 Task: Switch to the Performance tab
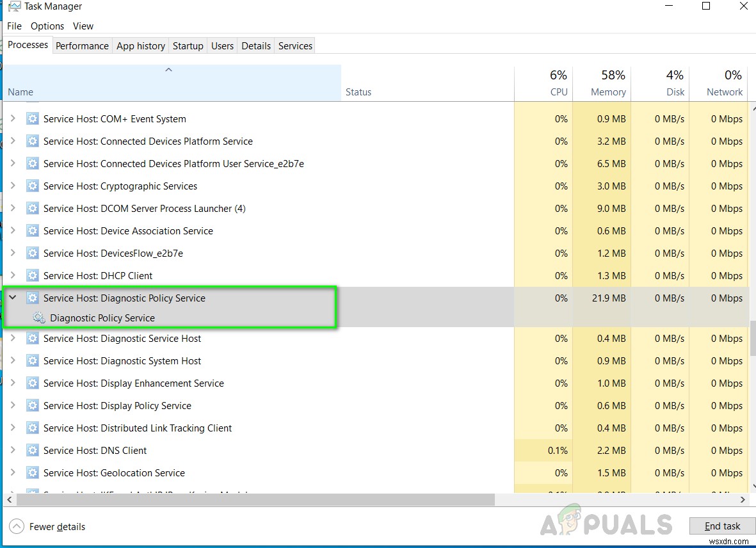pyautogui.click(x=82, y=46)
